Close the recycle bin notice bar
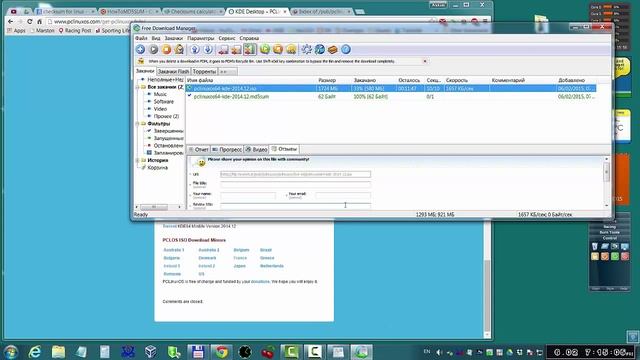Image resolution: width=640 pixels, height=360 pixels. point(425,61)
